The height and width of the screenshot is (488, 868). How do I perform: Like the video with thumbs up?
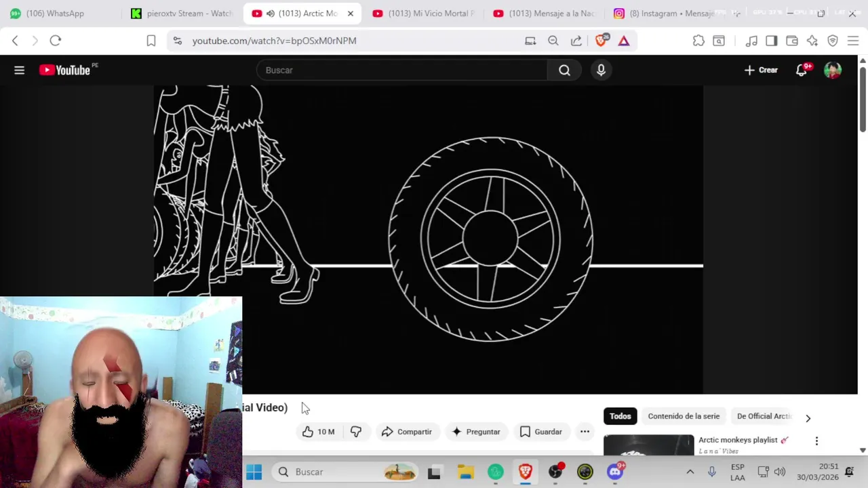point(319,432)
